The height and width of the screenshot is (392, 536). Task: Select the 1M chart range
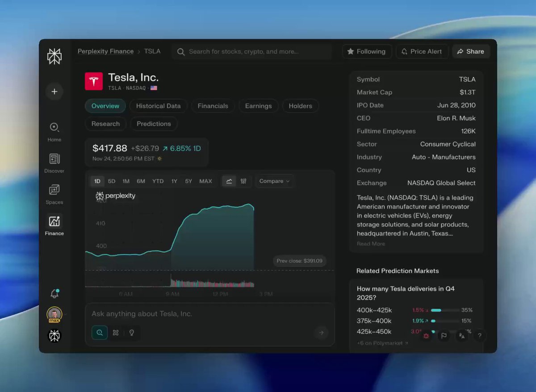(126, 181)
